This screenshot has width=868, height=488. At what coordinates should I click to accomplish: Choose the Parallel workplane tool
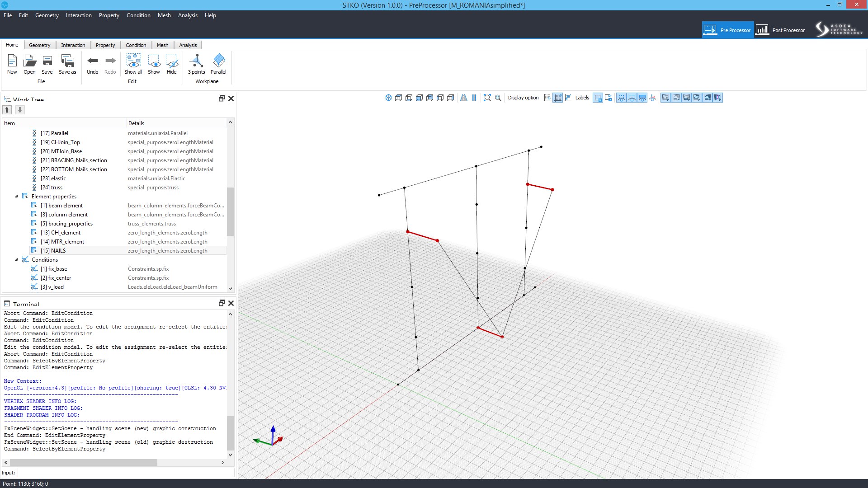(218, 64)
